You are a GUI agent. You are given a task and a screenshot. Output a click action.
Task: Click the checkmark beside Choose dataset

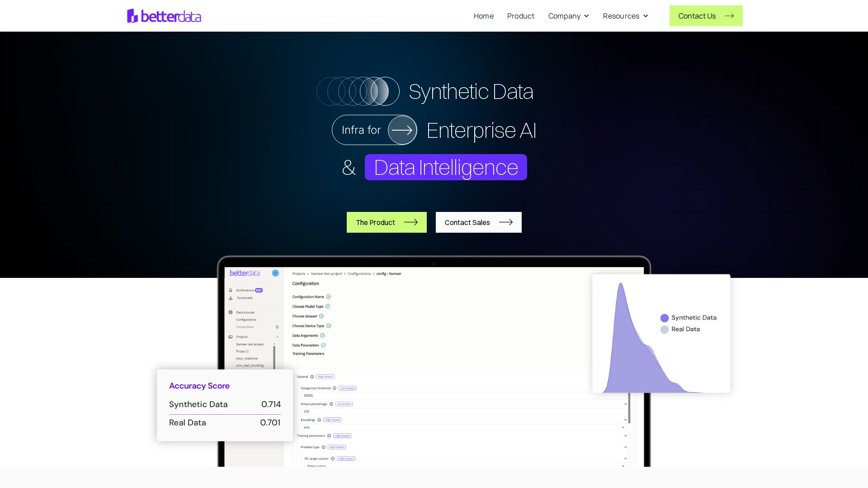click(x=321, y=316)
